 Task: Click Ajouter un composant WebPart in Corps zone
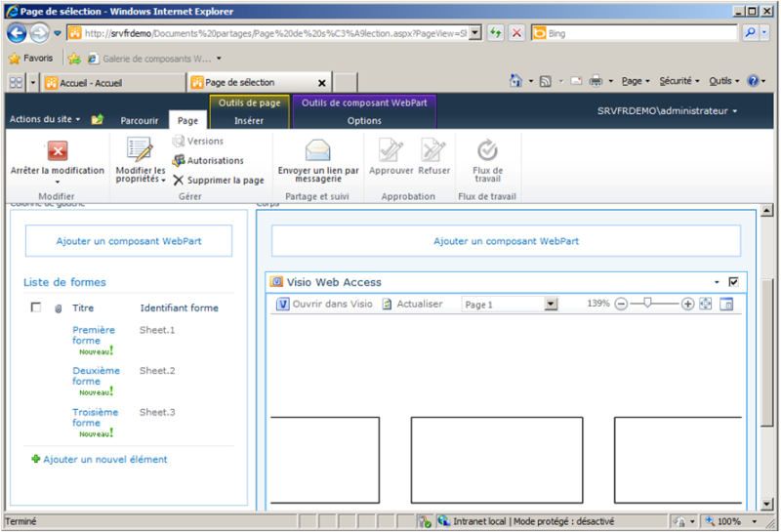[x=506, y=241]
